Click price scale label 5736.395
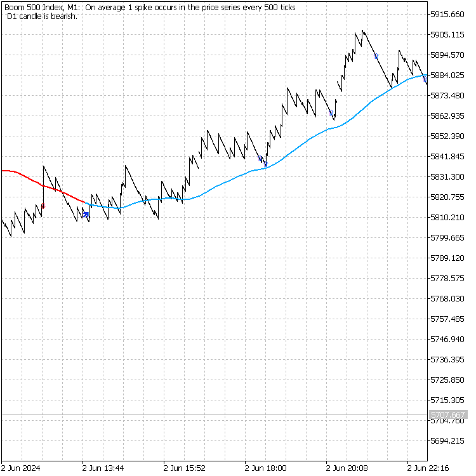Image resolution: width=476 pixels, height=476 pixels. [447, 360]
